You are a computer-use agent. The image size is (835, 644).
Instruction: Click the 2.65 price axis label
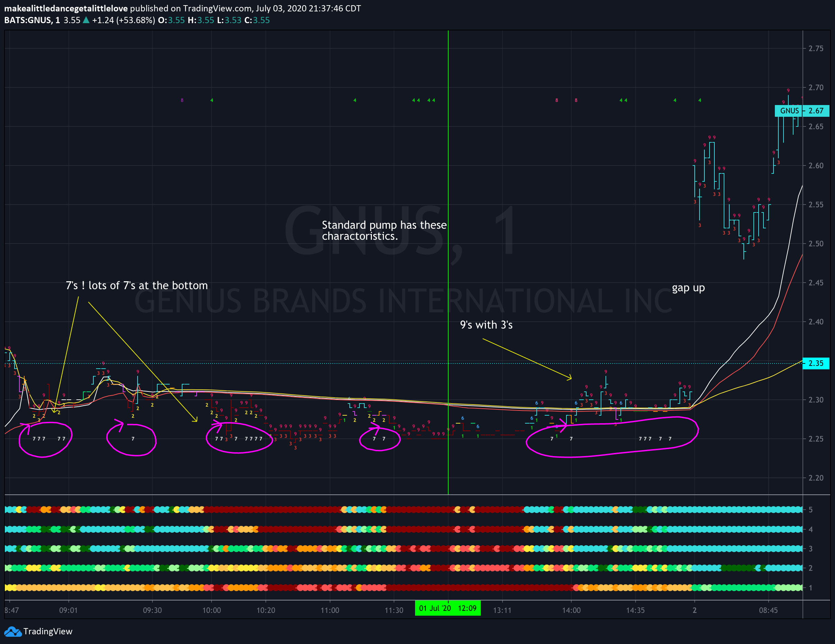(x=816, y=126)
